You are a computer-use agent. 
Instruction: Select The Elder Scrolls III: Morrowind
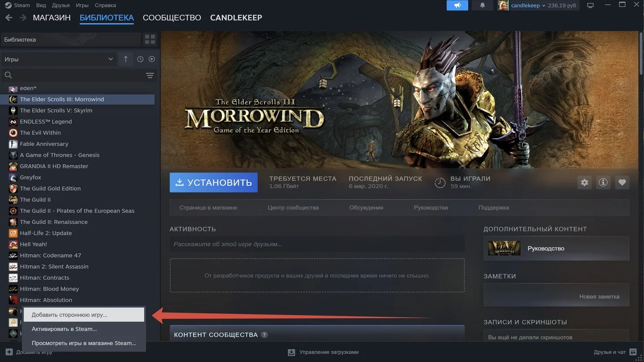[x=78, y=99]
